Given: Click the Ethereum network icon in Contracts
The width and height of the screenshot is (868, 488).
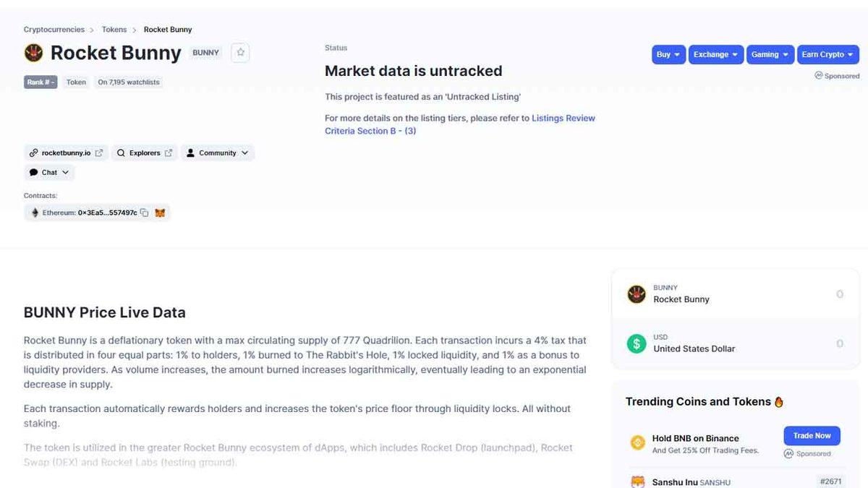Looking at the screenshot, I should click(x=34, y=212).
